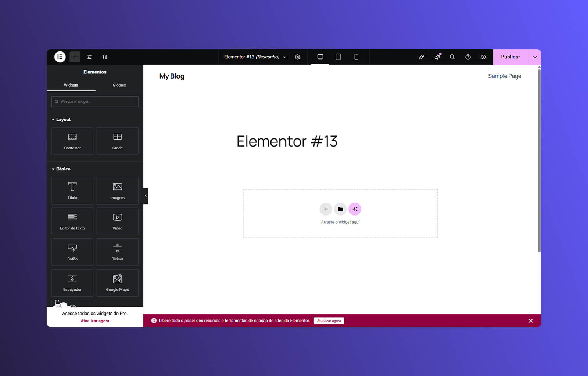Click the add element plus button
This screenshot has width=588, height=376.
[75, 57]
